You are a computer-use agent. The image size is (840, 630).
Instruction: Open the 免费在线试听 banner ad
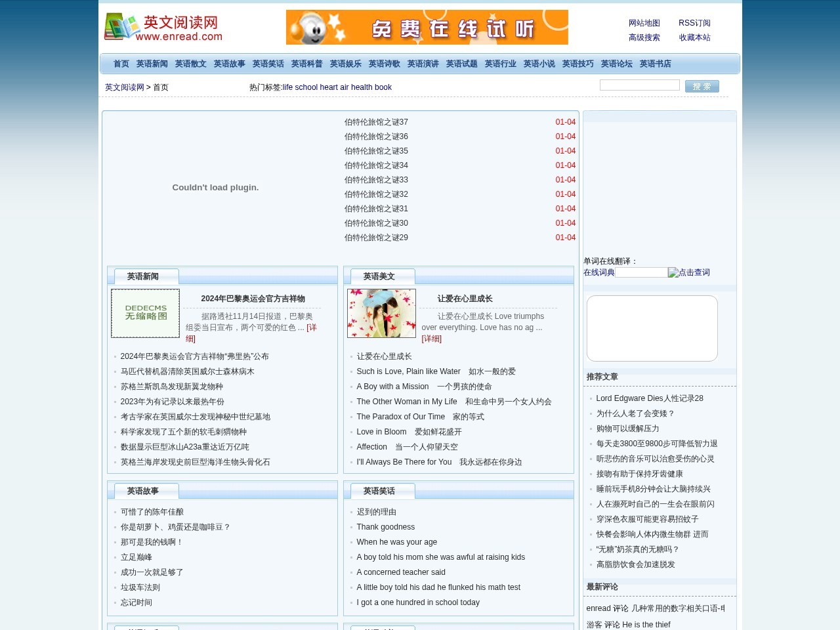coord(427,27)
